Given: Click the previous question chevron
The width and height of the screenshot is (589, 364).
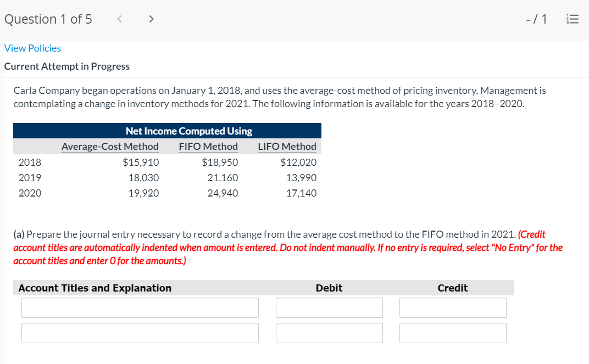Looking at the screenshot, I should click(119, 18).
